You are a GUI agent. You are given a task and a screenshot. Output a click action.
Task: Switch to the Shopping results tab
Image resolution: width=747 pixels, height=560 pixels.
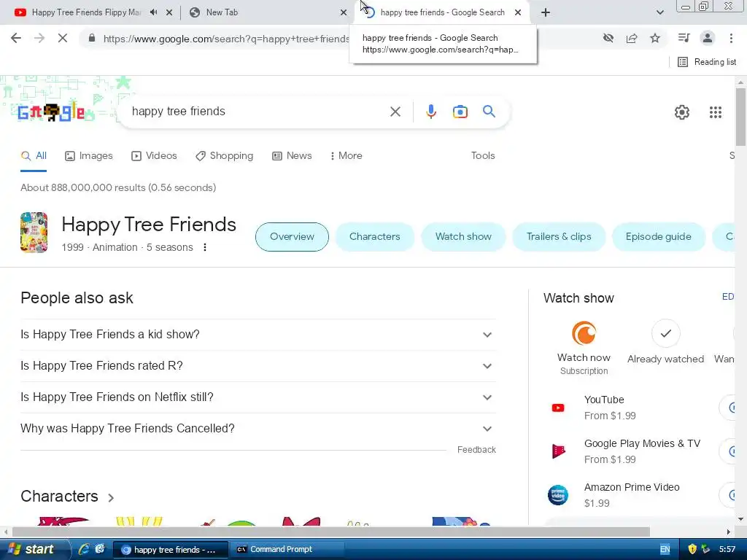tap(225, 156)
